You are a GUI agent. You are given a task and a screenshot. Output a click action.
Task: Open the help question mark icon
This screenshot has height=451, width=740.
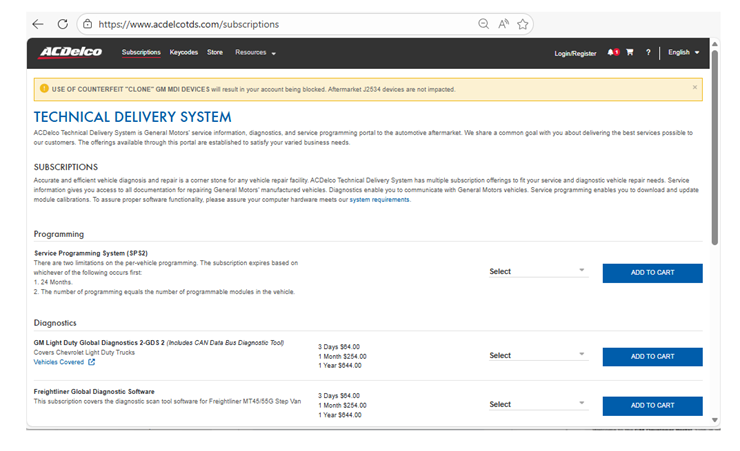pyautogui.click(x=648, y=52)
